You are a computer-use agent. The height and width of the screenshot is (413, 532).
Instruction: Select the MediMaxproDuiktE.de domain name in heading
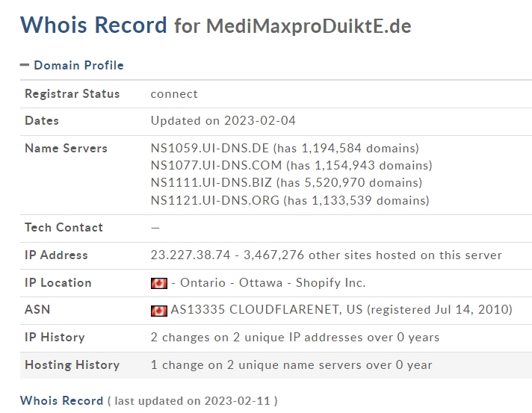[309, 26]
